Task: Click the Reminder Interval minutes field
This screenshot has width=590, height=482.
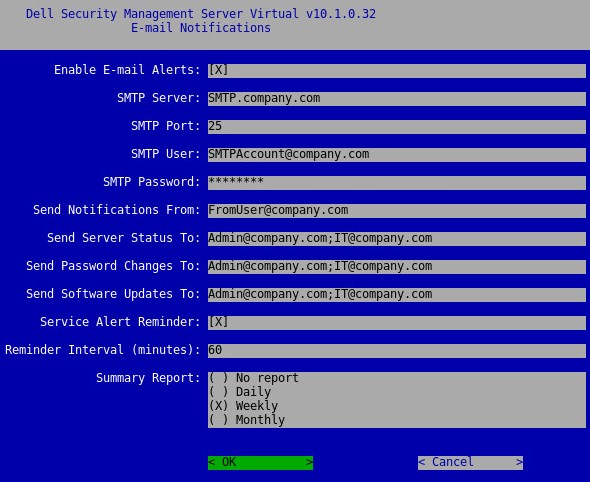Action: pyautogui.click(x=397, y=350)
